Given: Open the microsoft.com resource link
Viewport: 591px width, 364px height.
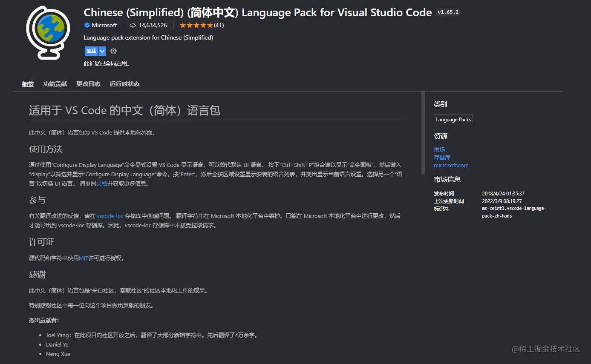Looking at the screenshot, I should [x=451, y=165].
